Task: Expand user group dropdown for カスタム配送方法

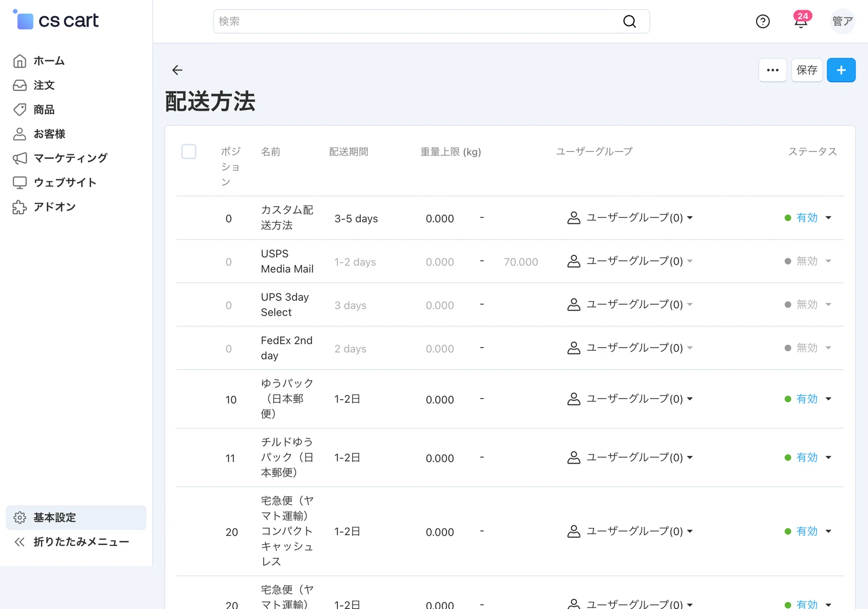Action: coord(630,218)
